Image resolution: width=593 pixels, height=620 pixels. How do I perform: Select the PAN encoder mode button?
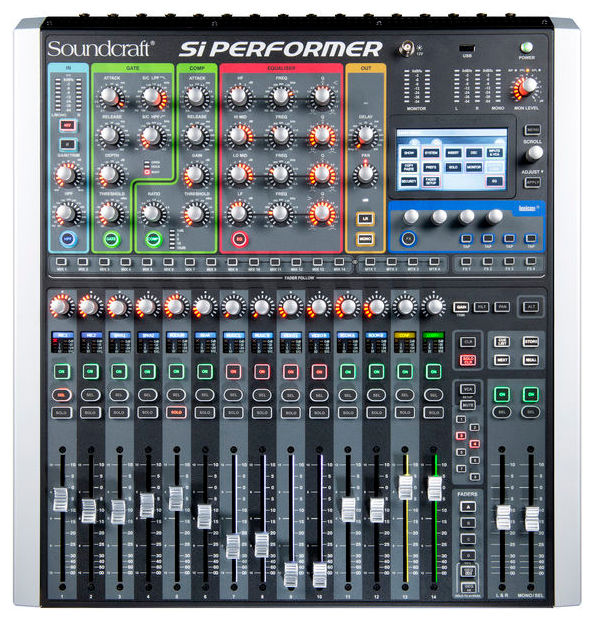click(502, 307)
